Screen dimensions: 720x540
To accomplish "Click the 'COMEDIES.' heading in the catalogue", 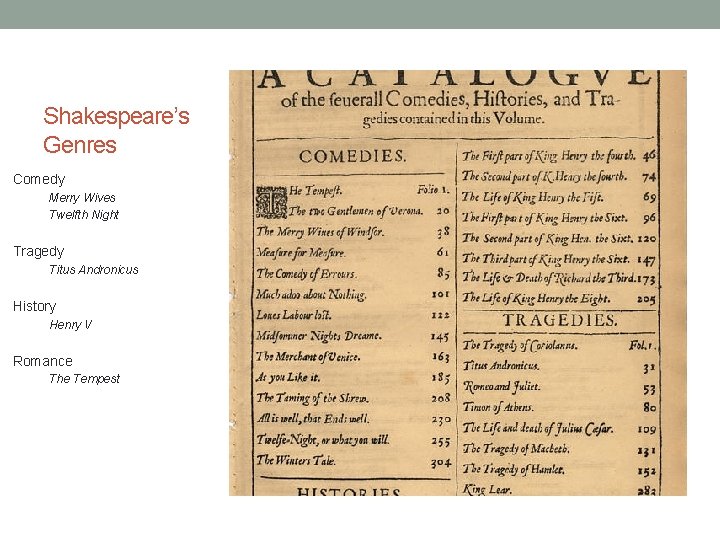I will coord(353,156).
